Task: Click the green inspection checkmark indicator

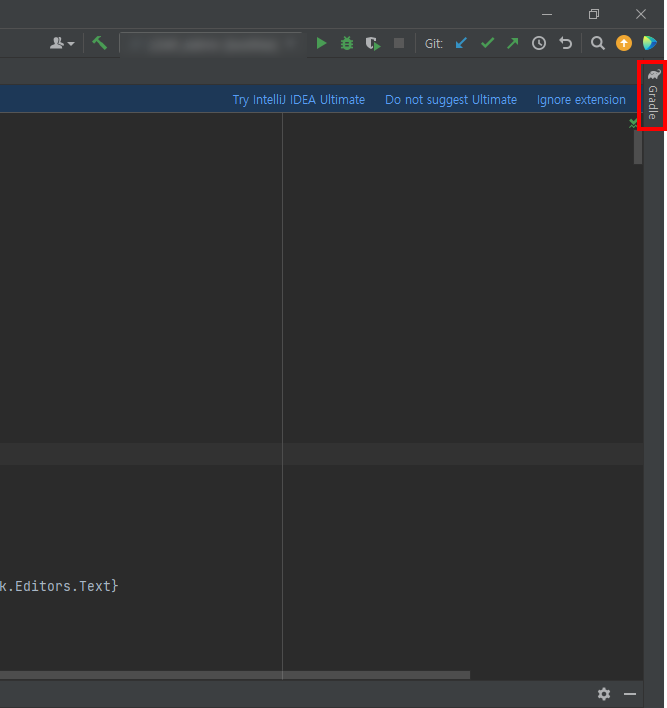Action: pos(633,123)
